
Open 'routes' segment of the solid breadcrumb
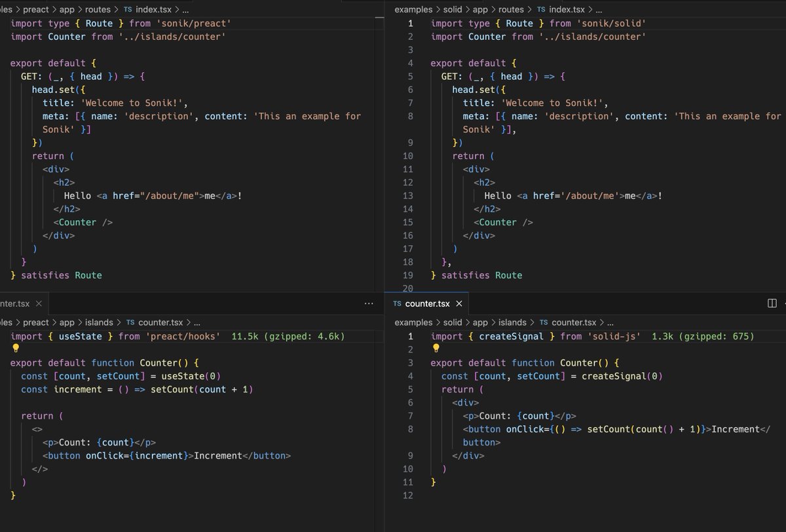pyautogui.click(x=512, y=10)
